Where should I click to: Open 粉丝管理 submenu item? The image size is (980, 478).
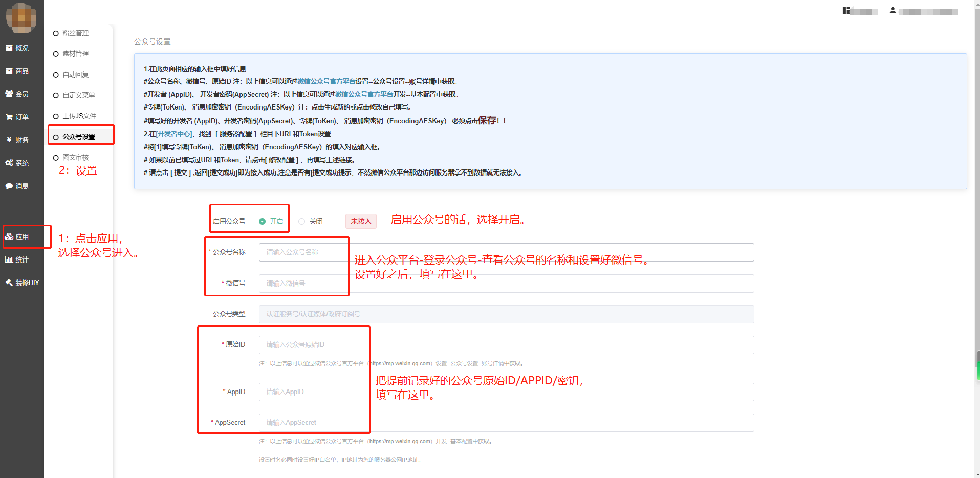[75, 33]
